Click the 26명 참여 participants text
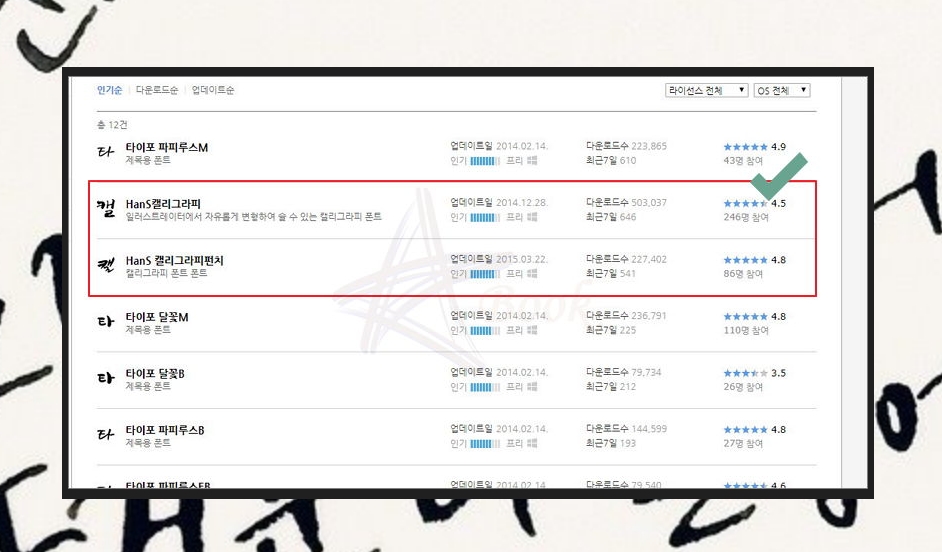 (743, 386)
